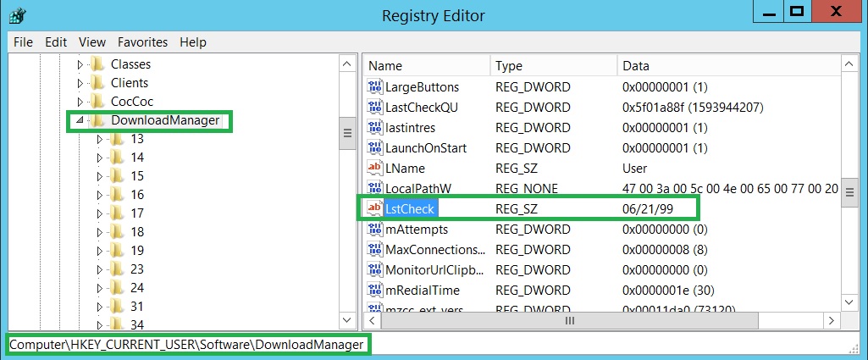Click the LaunchOnStart DWORD icon

tap(375, 148)
